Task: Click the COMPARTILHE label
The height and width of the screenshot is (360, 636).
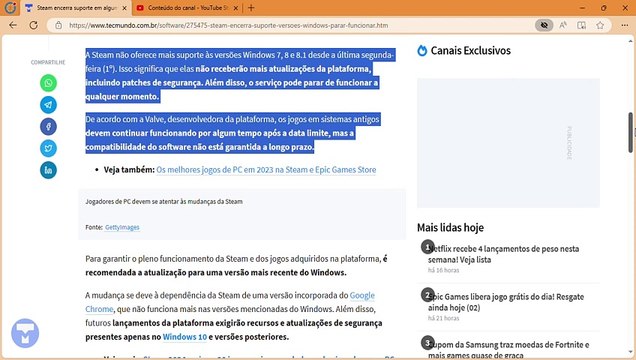Action: [x=48, y=62]
